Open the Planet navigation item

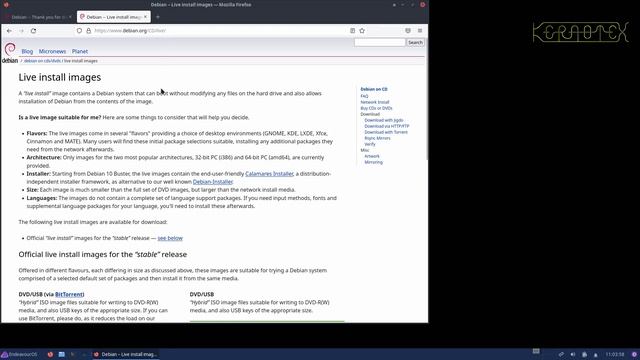pyautogui.click(x=80, y=51)
